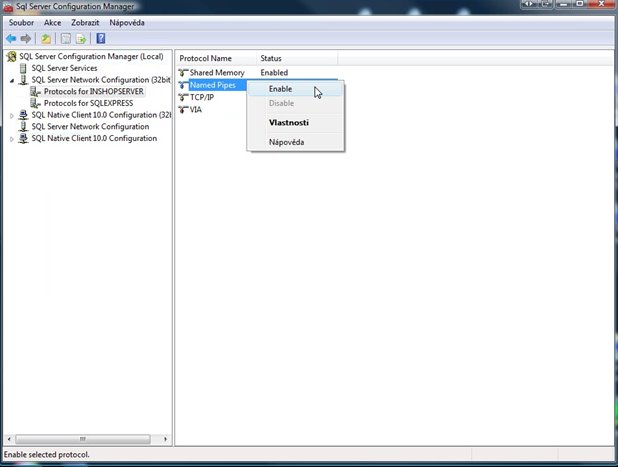This screenshot has width=618, height=467.
Task: Click the tree pane horizontal scrollbar right arrow
Action: tap(165, 439)
